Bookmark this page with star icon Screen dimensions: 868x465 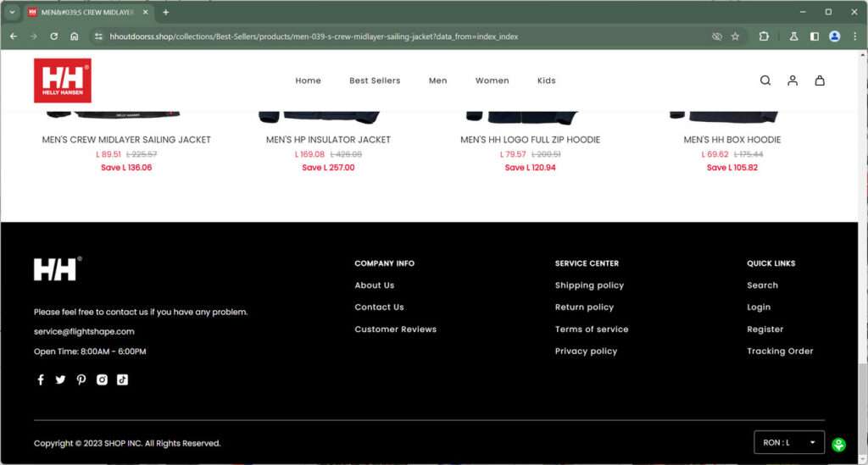[735, 36]
